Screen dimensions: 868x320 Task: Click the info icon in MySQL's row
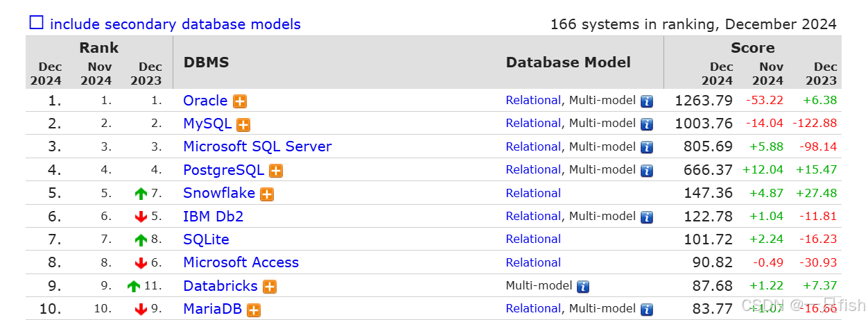pos(647,124)
